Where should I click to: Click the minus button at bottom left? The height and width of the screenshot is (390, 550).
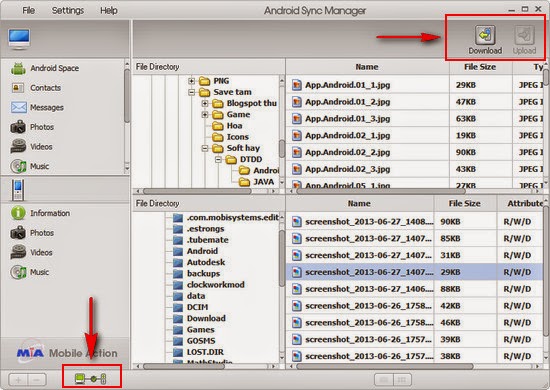[37, 380]
